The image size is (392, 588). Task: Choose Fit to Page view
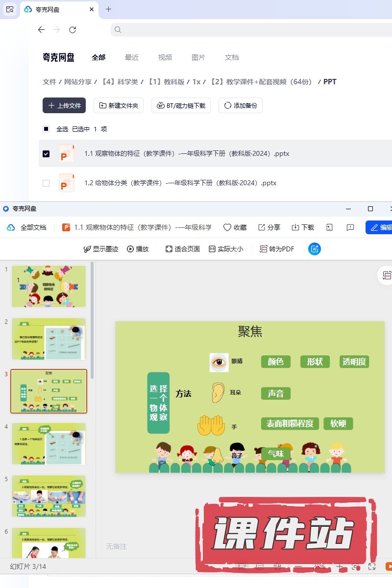click(x=183, y=249)
